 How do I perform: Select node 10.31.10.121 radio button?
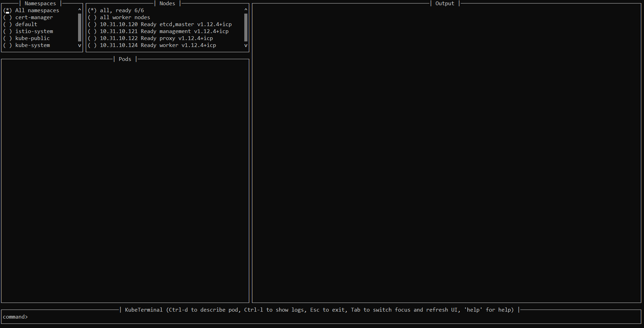point(92,31)
